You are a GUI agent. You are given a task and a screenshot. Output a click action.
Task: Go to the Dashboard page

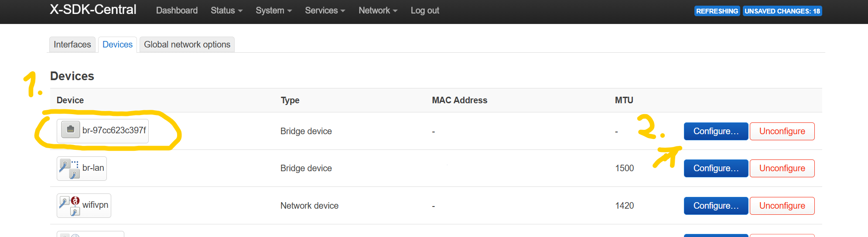point(177,10)
